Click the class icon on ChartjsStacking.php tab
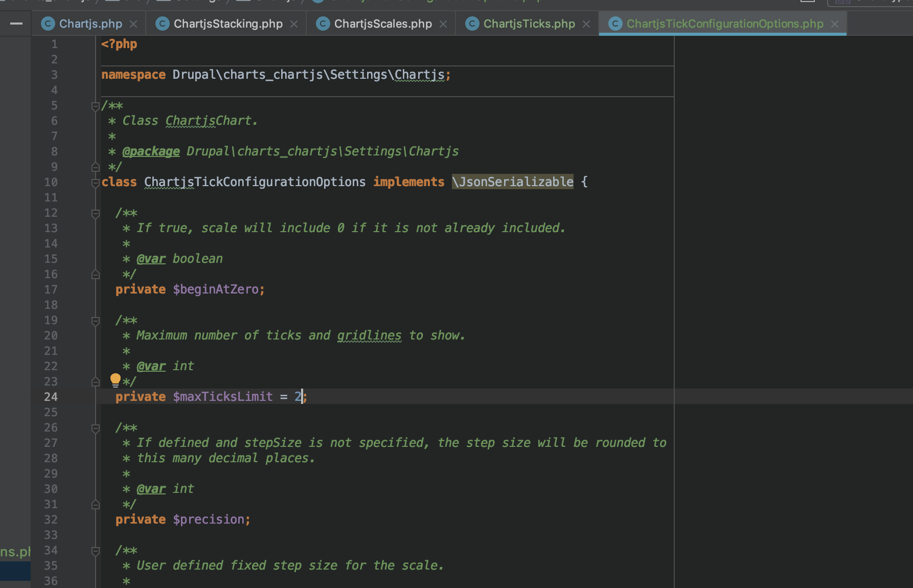 [x=163, y=24]
